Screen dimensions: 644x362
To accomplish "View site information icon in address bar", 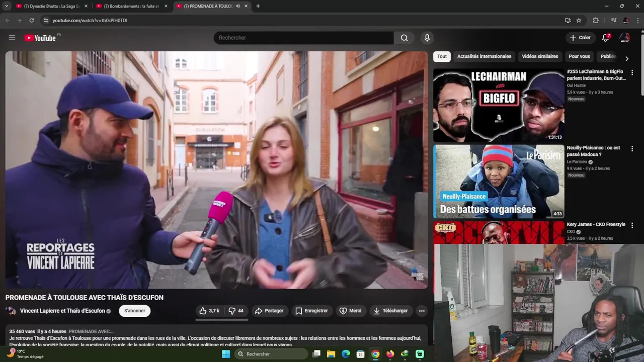I will click(46, 20).
